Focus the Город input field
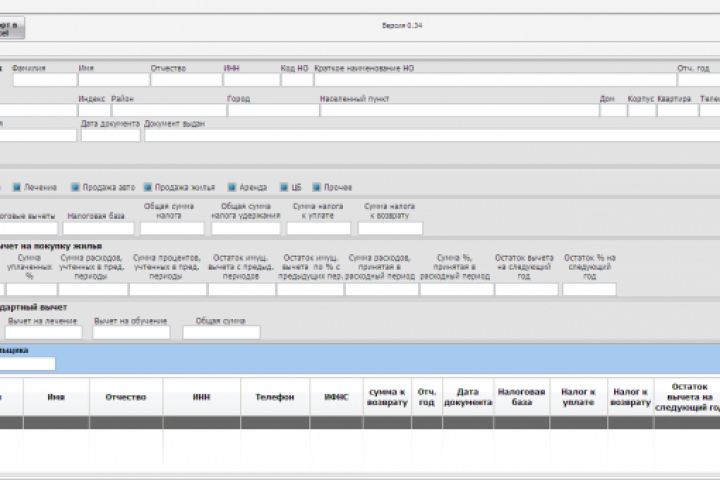Screen dimensions: 720x480 [x=274, y=110]
